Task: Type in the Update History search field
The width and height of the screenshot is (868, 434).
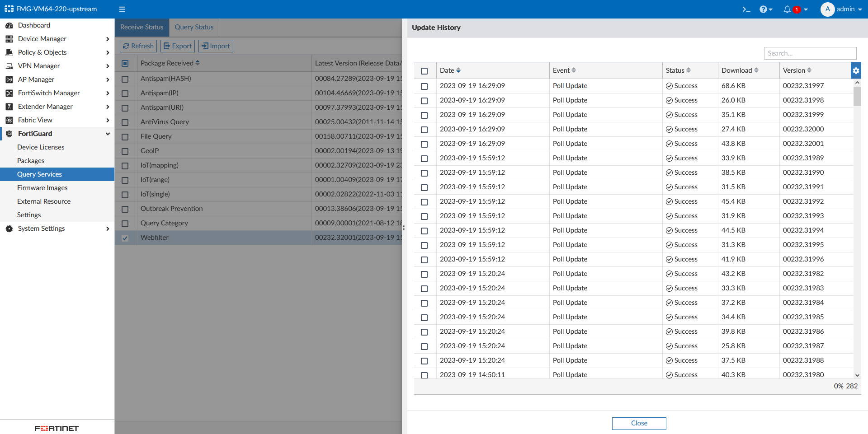Action: click(x=810, y=53)
